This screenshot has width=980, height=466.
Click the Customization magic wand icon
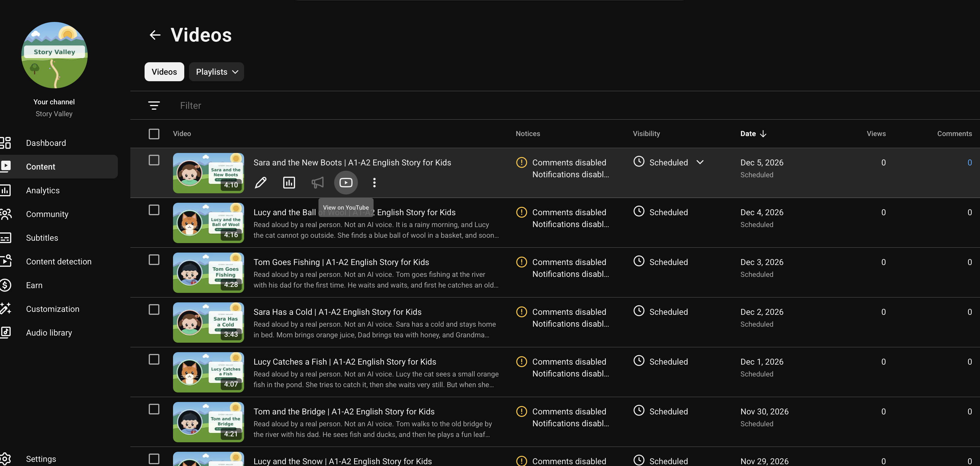tap(5, 309)
